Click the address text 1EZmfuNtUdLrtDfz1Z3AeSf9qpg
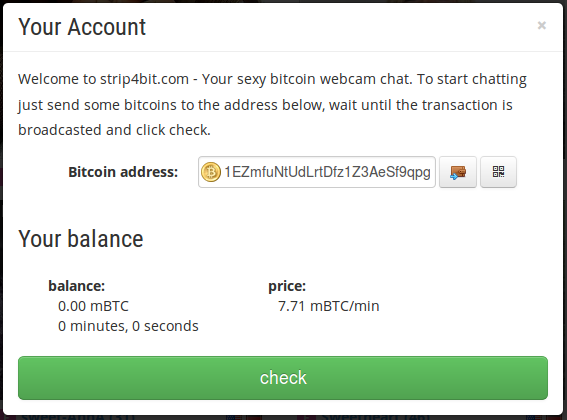Viewport: 567px width, 420px height. coord(327,172)
